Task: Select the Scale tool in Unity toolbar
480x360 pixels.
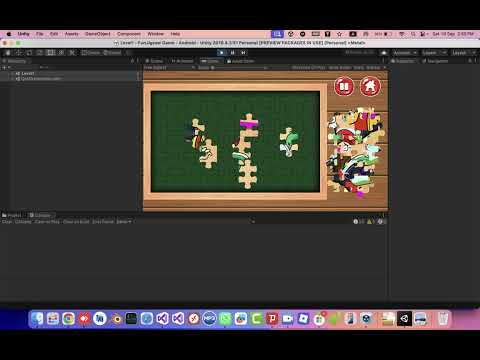Action: [40, 53]
